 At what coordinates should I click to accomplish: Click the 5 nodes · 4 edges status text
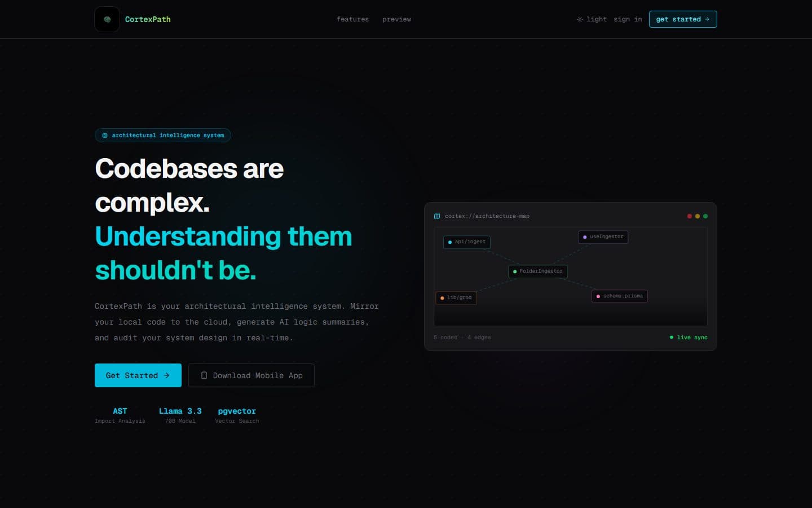(x=462, y=338)
